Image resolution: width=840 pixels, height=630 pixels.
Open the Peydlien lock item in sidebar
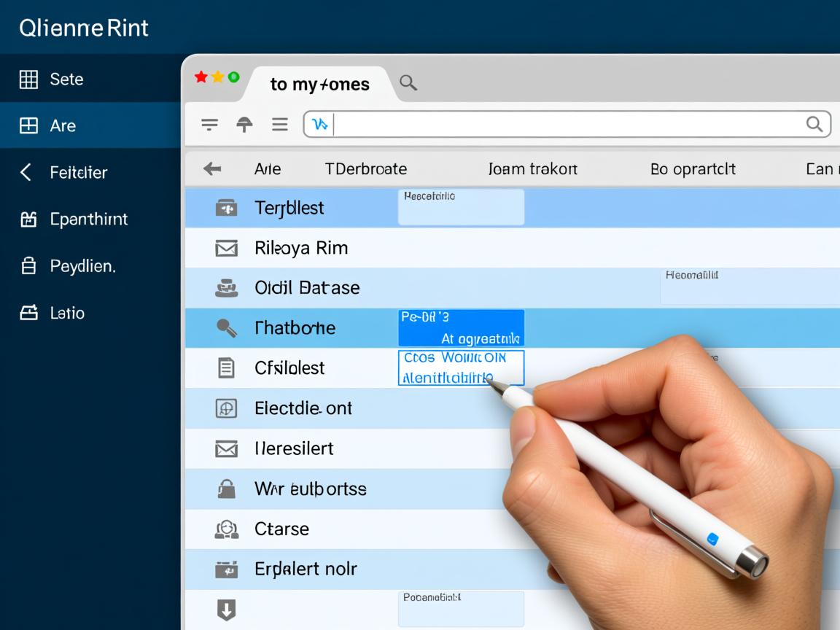pos(82,266)
